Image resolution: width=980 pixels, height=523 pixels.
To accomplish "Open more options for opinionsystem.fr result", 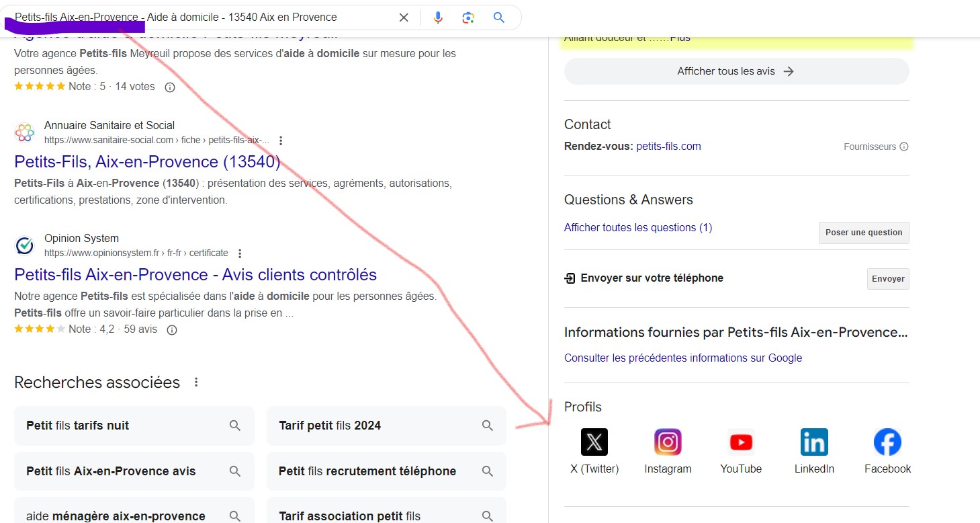I will [x=240, y=253].
